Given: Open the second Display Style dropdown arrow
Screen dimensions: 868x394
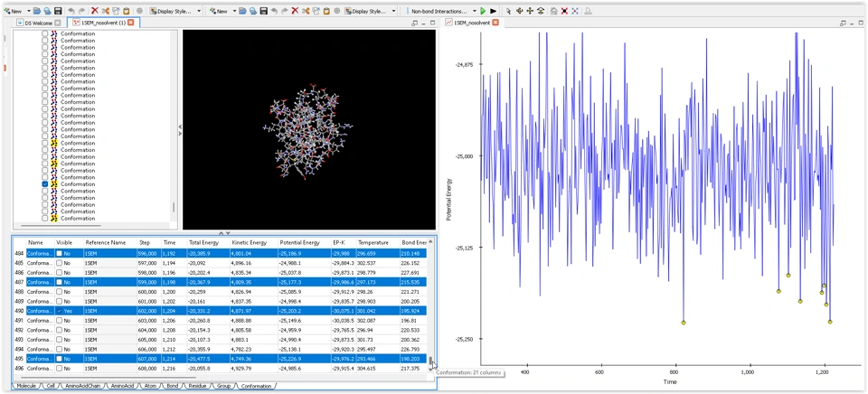Looking at the screenshot, I should click(x=393, y=11).
